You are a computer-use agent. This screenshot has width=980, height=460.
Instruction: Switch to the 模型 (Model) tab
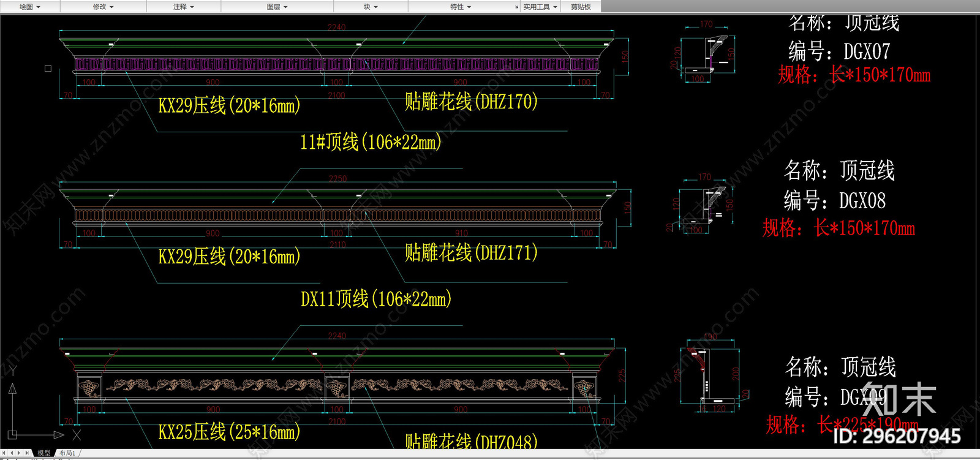[44, 453]
